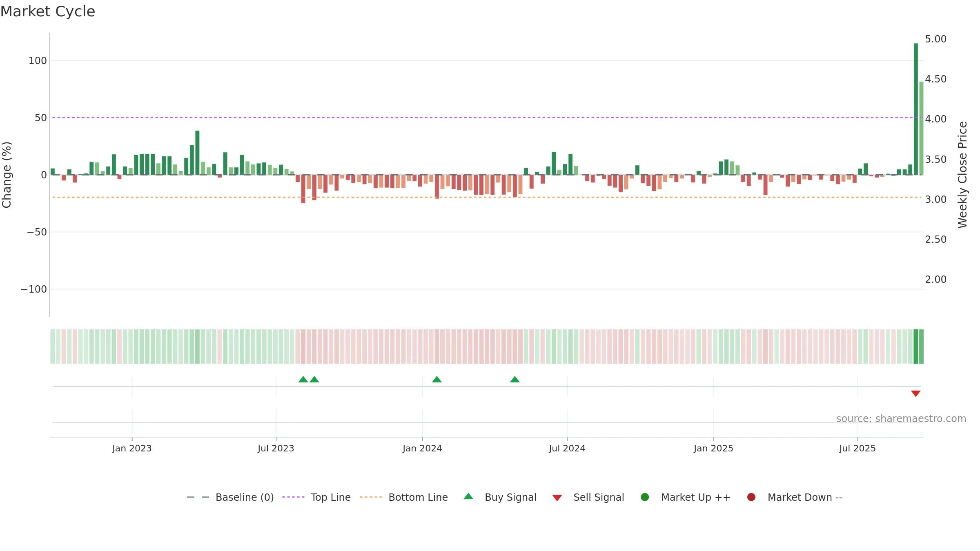Screen dimensions: 980x551
Task: Select the second buy signal marker after Jul 2023
Action: (314, 380)
